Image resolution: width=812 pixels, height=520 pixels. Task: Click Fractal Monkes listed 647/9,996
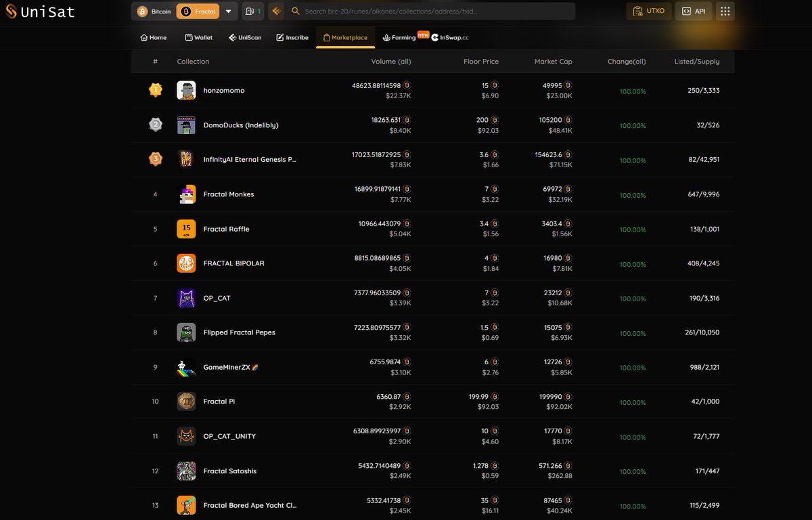coord(702,194)
